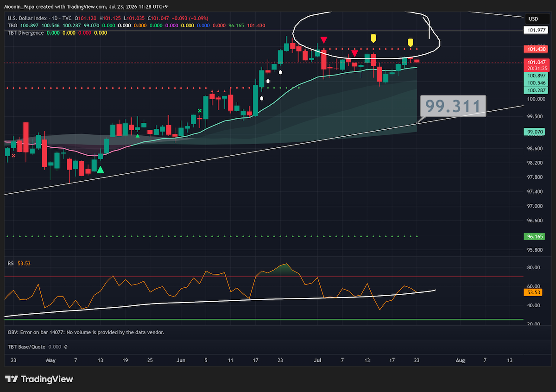The height and width of the screenshot is (392, 556).
Task: Click the red X marker near late April
Action: point(13,156)
